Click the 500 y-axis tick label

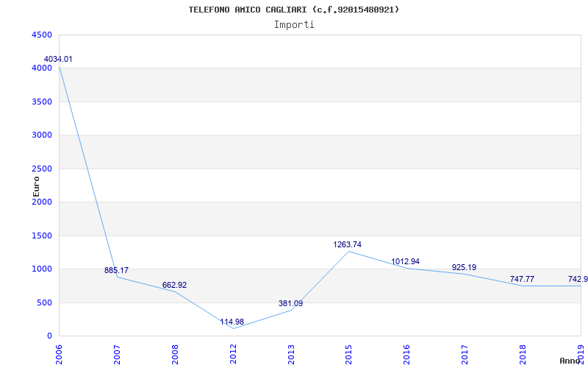[x=43, y=302]
